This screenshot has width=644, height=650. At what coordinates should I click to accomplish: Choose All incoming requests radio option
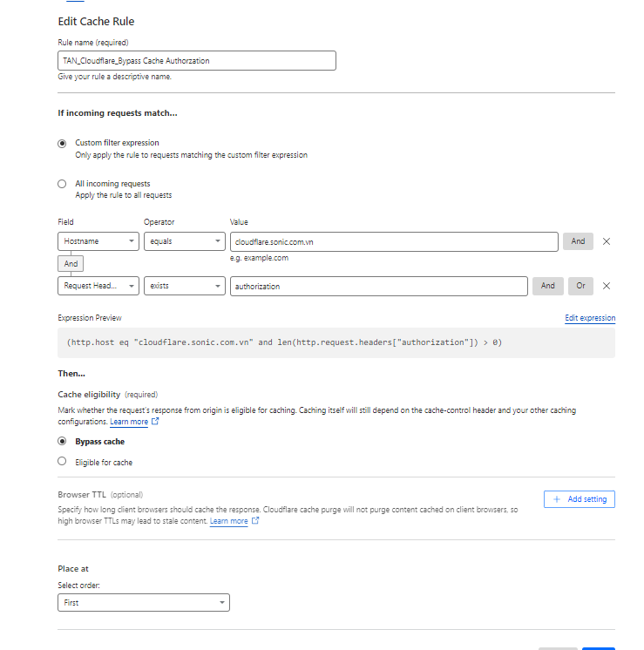[62, 184]
